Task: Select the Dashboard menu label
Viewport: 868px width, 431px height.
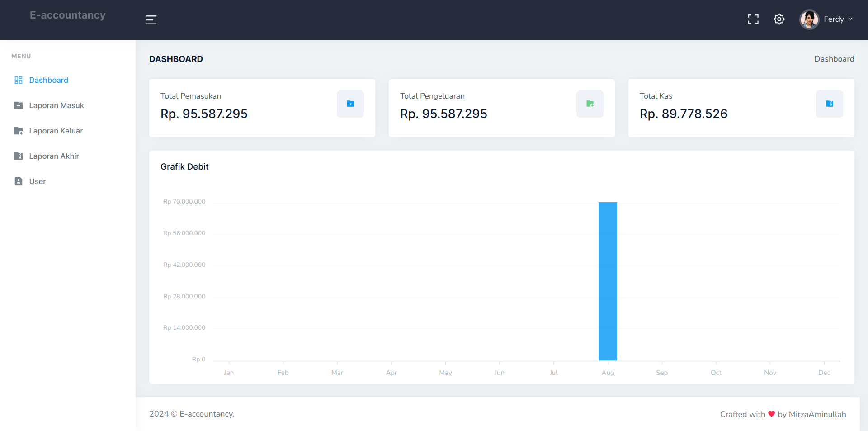Action: 49,80
